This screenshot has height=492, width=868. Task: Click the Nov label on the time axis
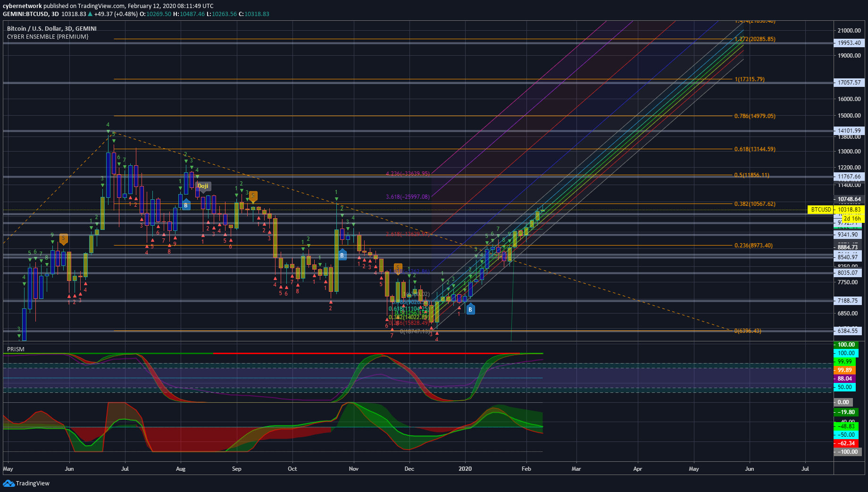point(354,469)
